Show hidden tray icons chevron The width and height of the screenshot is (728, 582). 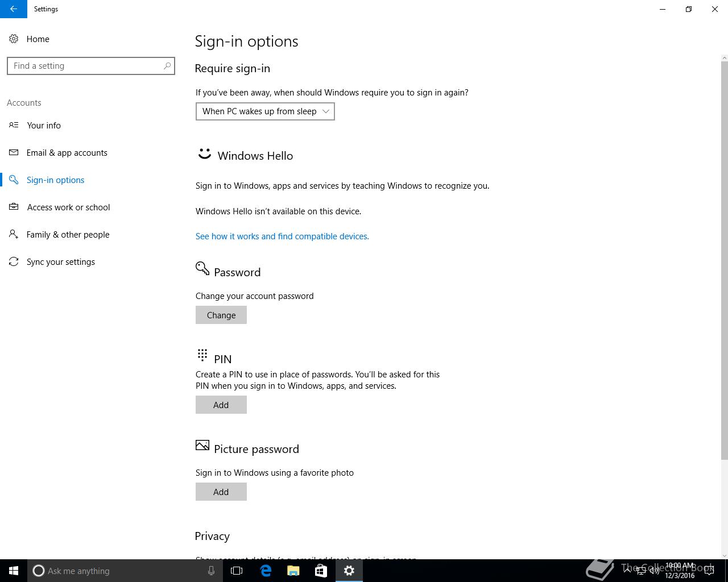627,571
